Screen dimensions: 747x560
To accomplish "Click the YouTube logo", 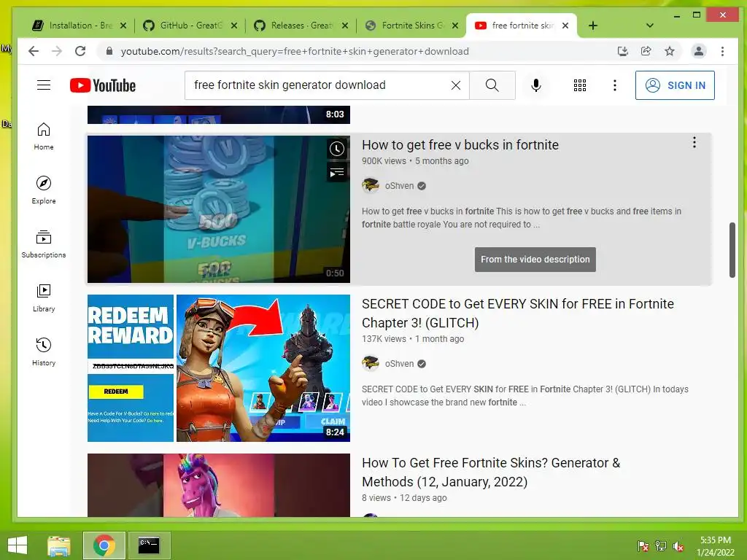I will pos(103,85).
